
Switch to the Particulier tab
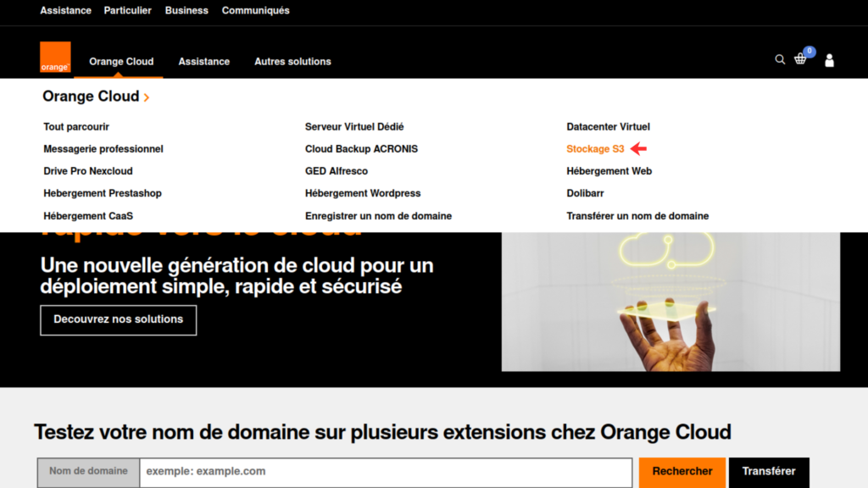tap(127, 10)
